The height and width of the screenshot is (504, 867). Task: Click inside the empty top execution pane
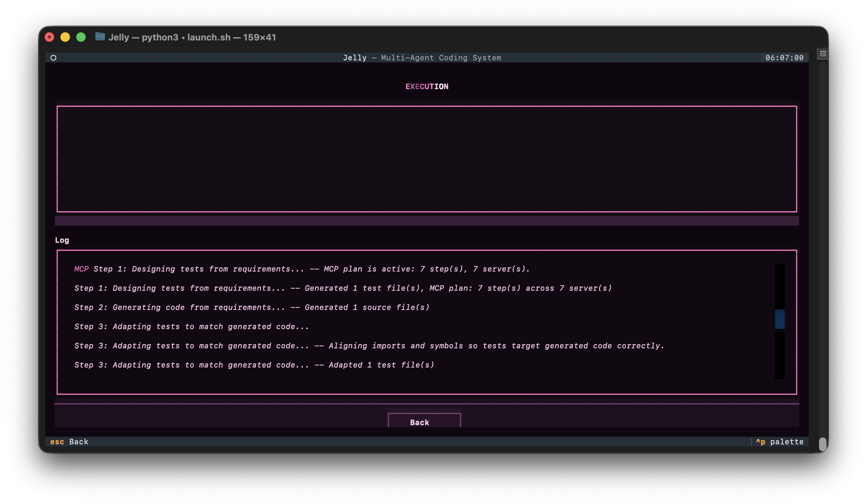click(x=427, y=159)
